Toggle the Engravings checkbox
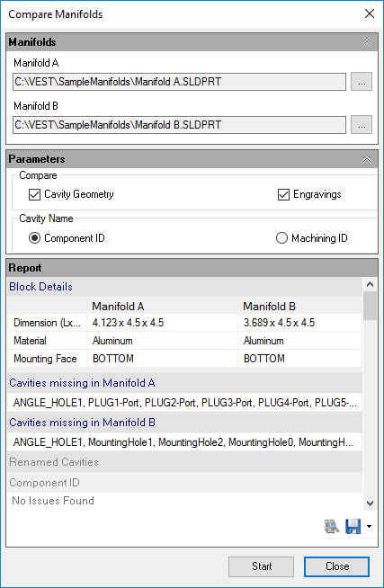 coord(283,194)
